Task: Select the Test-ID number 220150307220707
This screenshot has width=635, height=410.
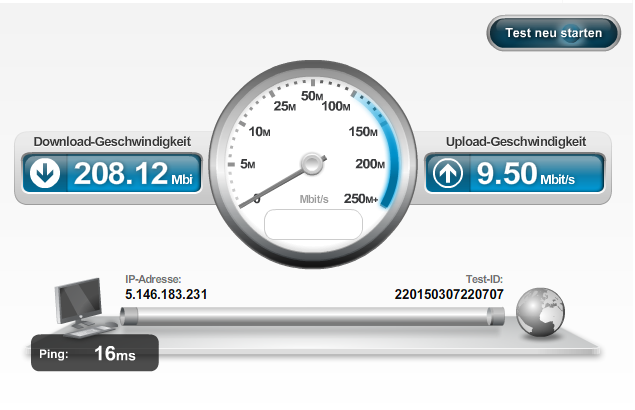Action: click(x=449, y=294)
